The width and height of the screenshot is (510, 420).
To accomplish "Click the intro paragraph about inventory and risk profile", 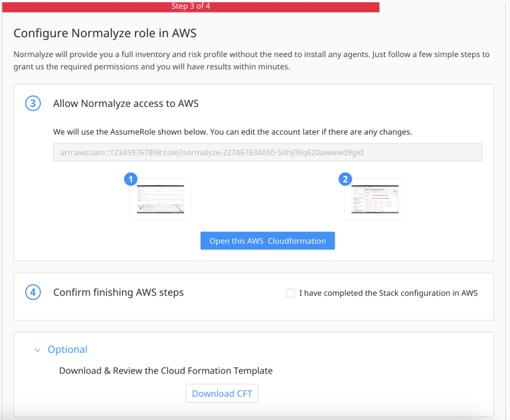I will (x=251, y=60).
